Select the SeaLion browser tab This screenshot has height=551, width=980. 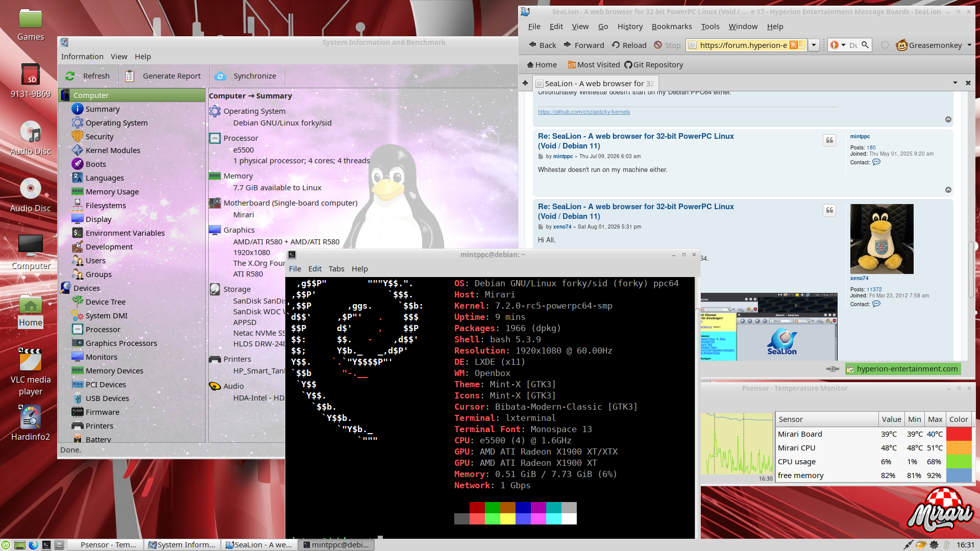click(x=595, y=83)
